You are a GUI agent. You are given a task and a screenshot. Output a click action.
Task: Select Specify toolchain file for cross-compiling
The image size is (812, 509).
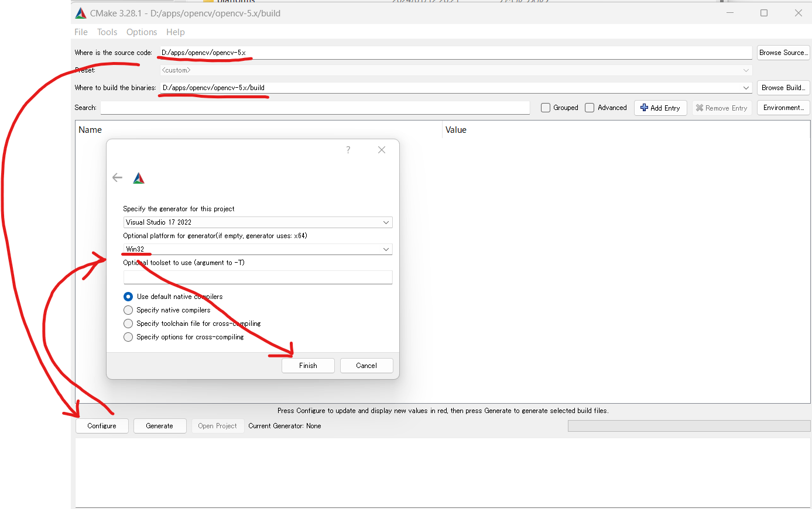tap(128, 324)
